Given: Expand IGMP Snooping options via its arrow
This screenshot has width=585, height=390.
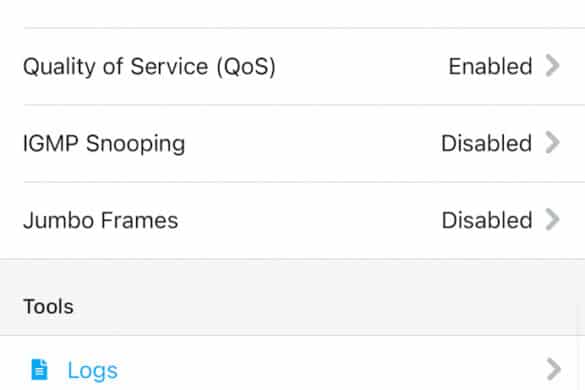Looking at the screenshot, I should (x=553, y=143).
